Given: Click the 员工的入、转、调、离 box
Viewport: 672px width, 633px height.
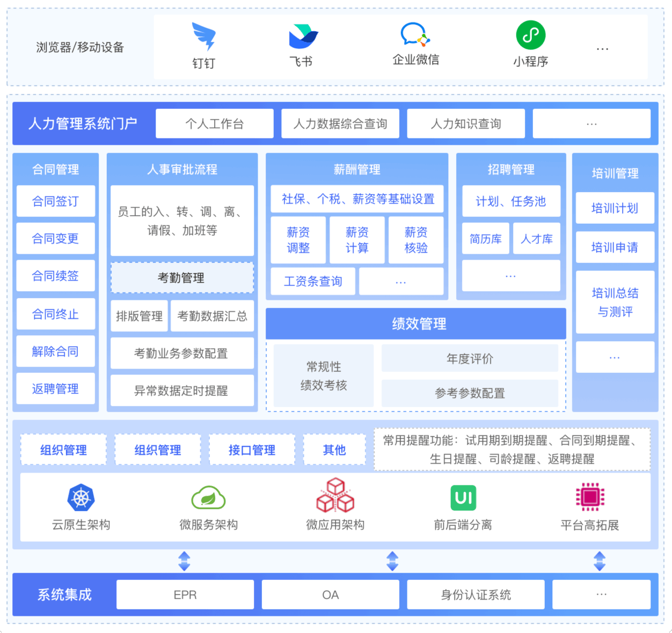Looking at the screenshot, I should [x=182, y=221].
